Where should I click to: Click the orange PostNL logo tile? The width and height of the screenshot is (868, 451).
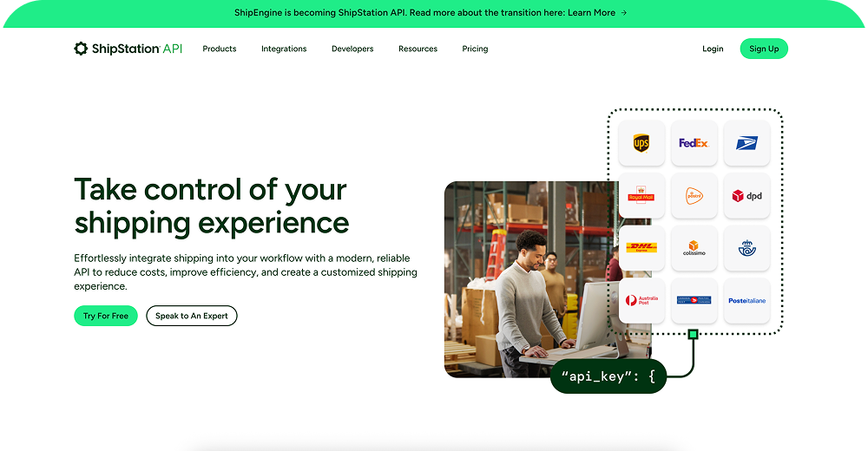coord(694,196)
